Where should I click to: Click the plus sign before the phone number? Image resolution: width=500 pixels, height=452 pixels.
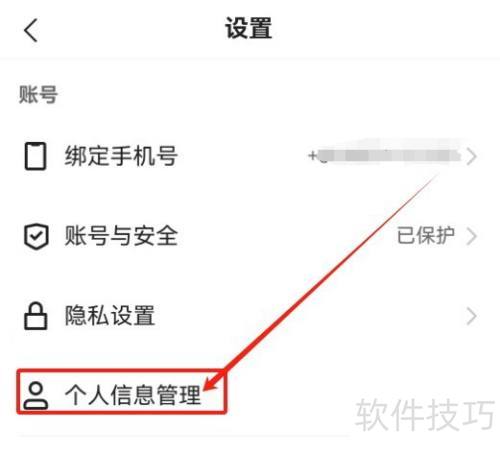[x=312, y=155]
